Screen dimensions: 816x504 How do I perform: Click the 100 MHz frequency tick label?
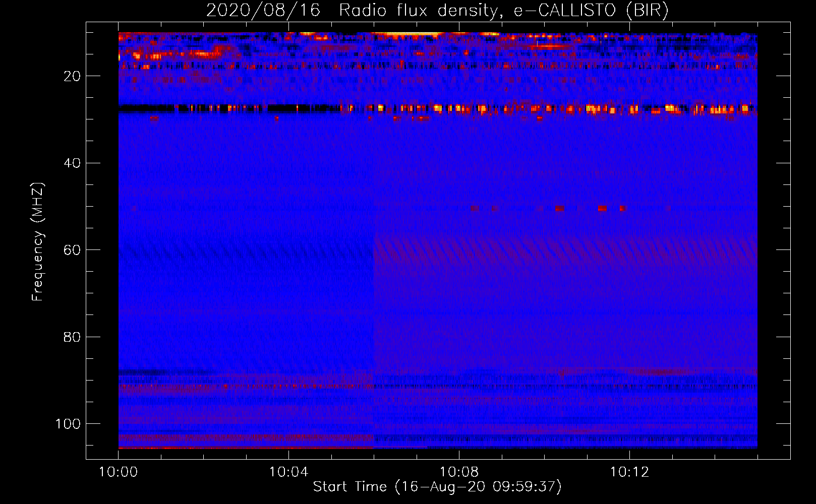[68, 424]
